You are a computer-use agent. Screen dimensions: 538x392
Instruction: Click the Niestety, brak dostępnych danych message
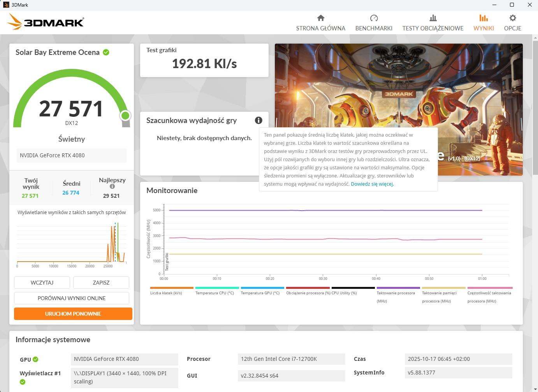point(204,138)
